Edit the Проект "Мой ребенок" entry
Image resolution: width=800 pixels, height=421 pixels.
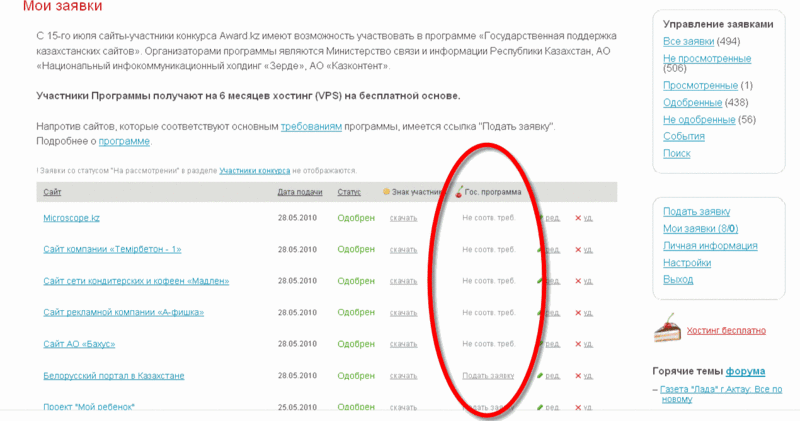click(553, 407)
